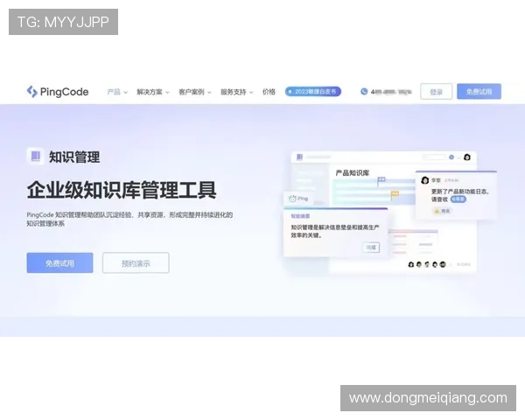Click the Ping robot icon

(292, 199)
